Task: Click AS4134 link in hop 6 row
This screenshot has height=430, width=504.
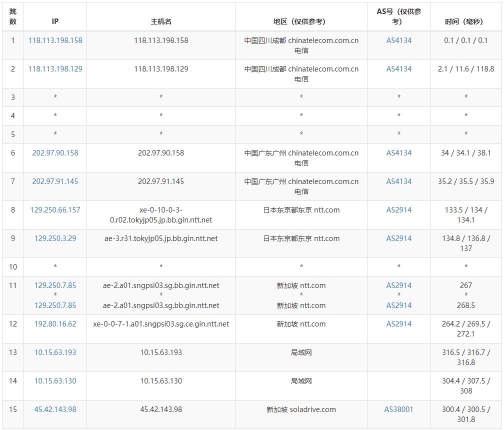Action: (399, 153)
